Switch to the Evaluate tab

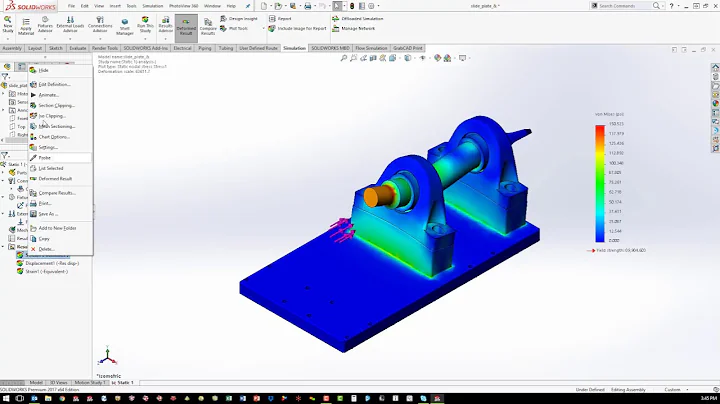click(x=78, y=48)
